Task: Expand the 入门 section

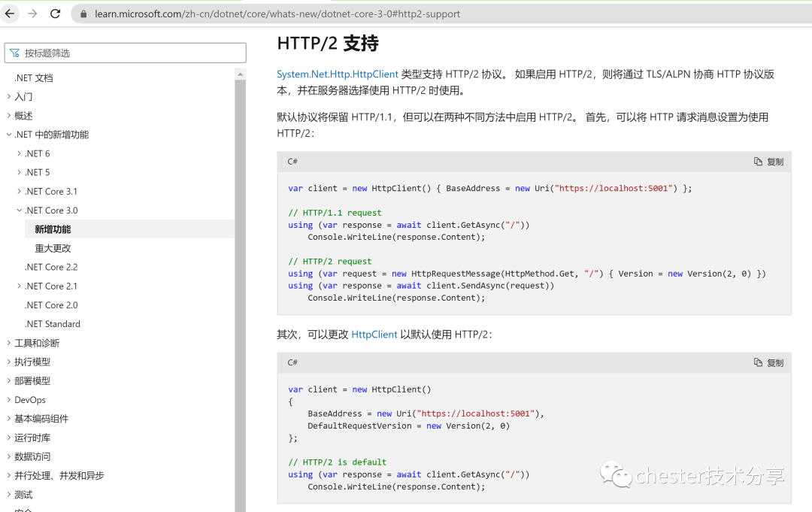Action: (x=9, y=96)
